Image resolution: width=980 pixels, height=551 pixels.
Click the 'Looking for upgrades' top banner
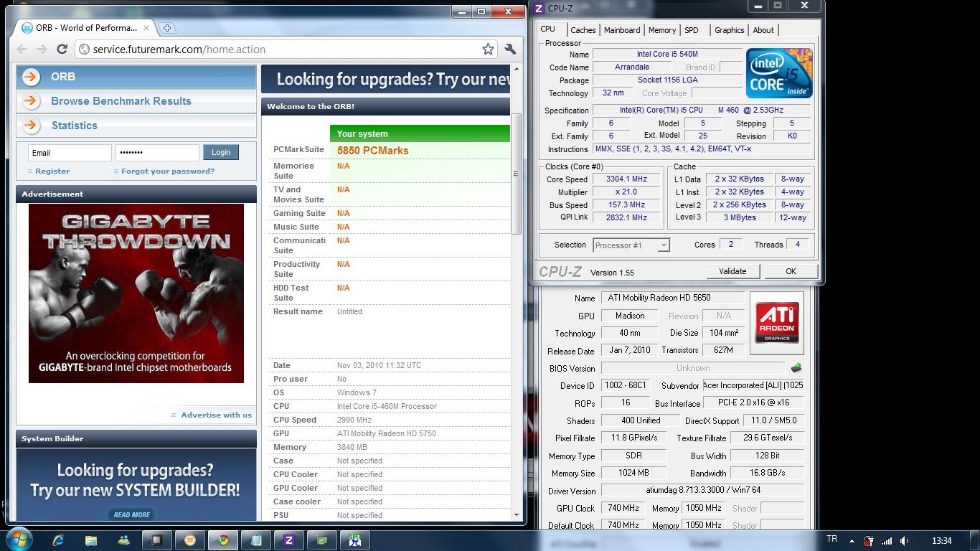pos(385,80)
